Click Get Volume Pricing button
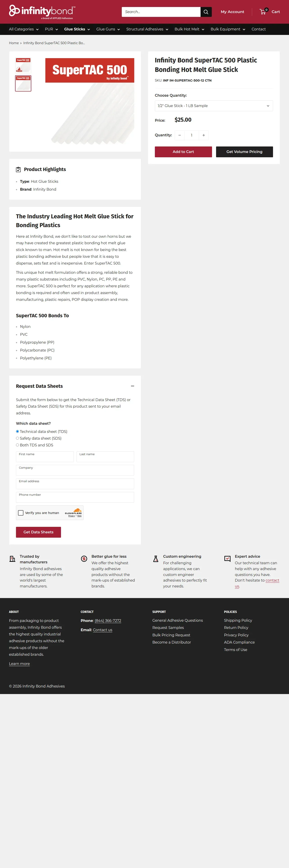This screenshot has height=868, width=289. (244, 152)
